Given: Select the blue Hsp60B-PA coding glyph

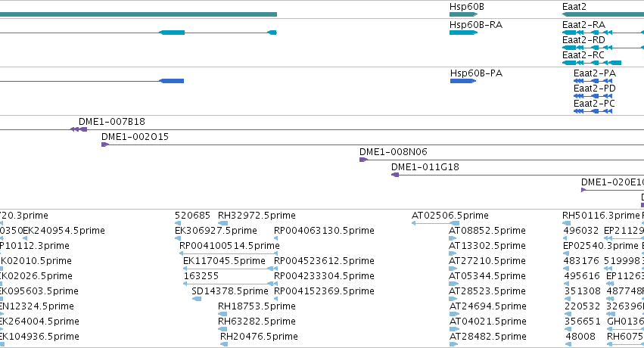Looking at the screenshot, I should 463,81.
